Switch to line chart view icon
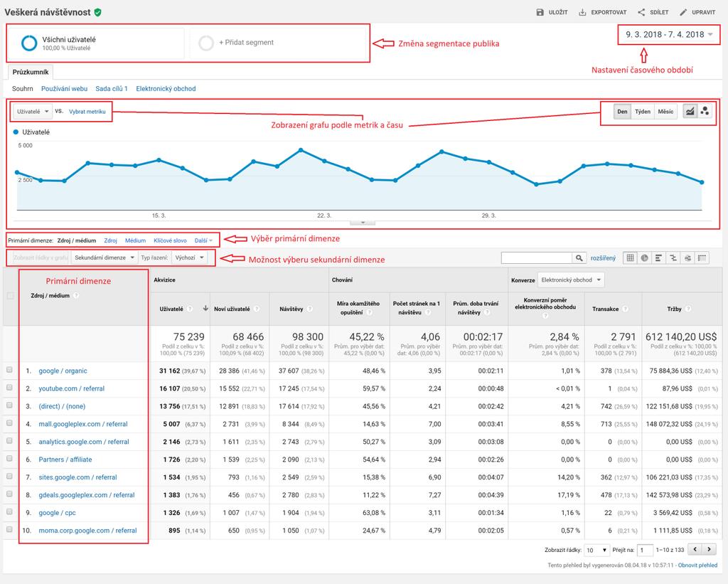Image resolution: width=728 pixels, height=584 pixels. [x=690, y=112]
